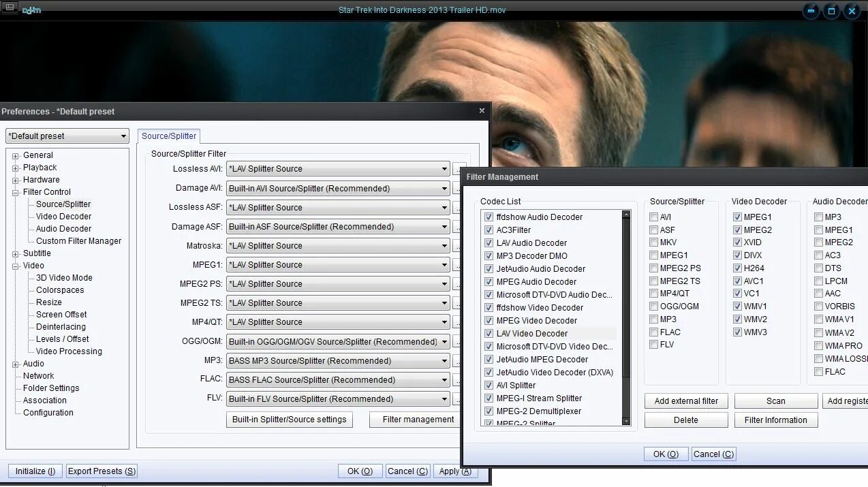868x487 pixels.
Task: Select JetAudio MPEG Decoder list entry
Action: 542,360
